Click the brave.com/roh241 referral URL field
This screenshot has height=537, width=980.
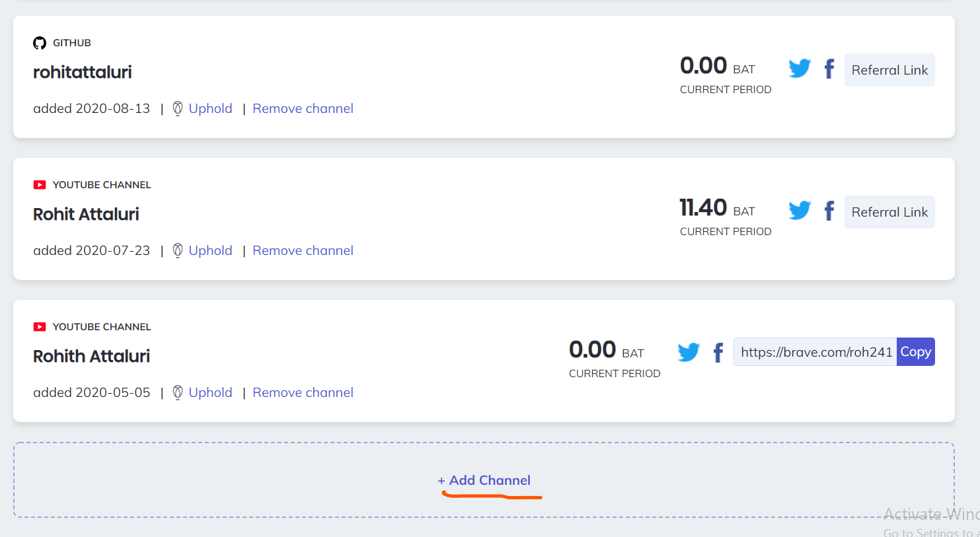click(x=815, y=352)
